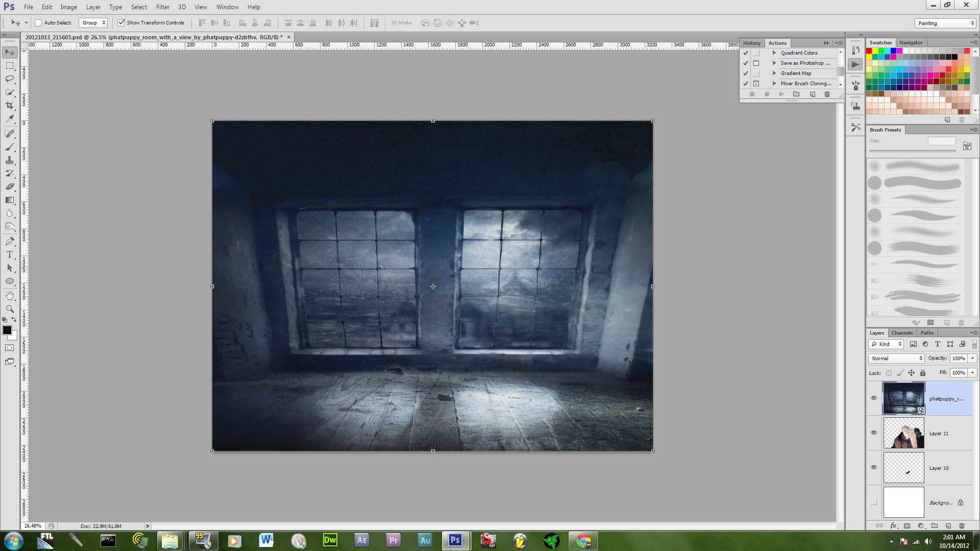Open Windows Start button
Image resolution: width=980 pixels, height=551 pixels.
click(14, 541)
